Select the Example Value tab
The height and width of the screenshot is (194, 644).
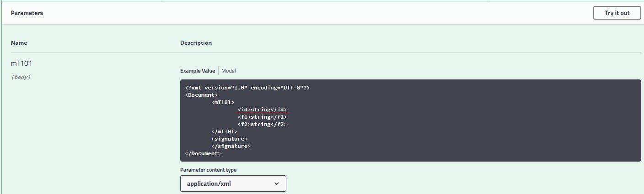click(x=198, y=71)
